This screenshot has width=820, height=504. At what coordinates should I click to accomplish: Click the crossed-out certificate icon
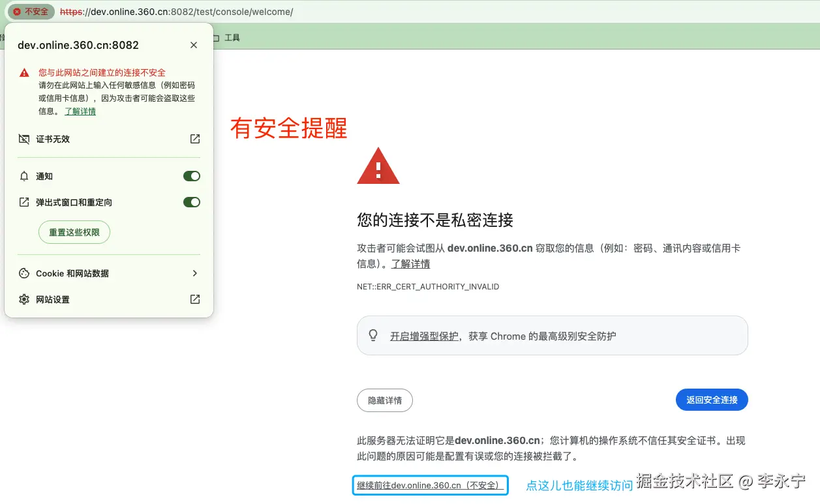pyautogui.click(x=24, y=139)
